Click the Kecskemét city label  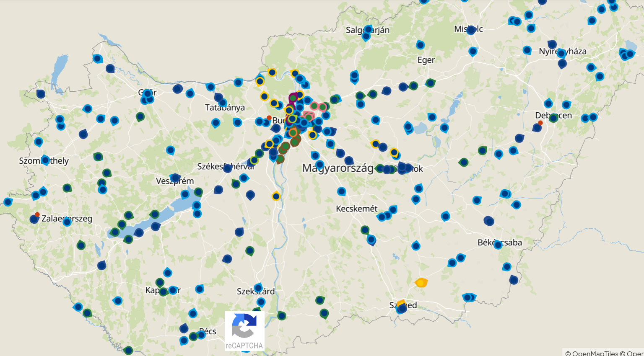click(356, 209)
